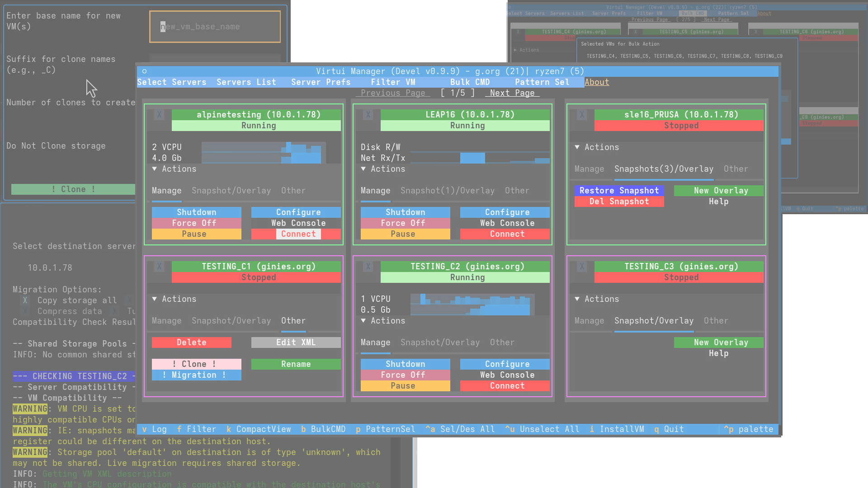Image resolution: width=868 pixels, height=488 pixels.
Task: Open BulkCMD from the bottom bar
Action: tap(324, 429)
